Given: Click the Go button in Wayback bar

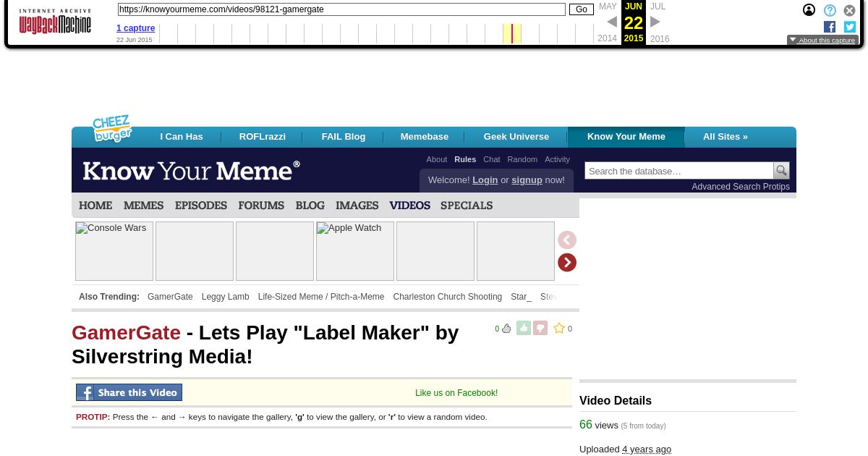Looking at the screenshot, I should 582,9.
